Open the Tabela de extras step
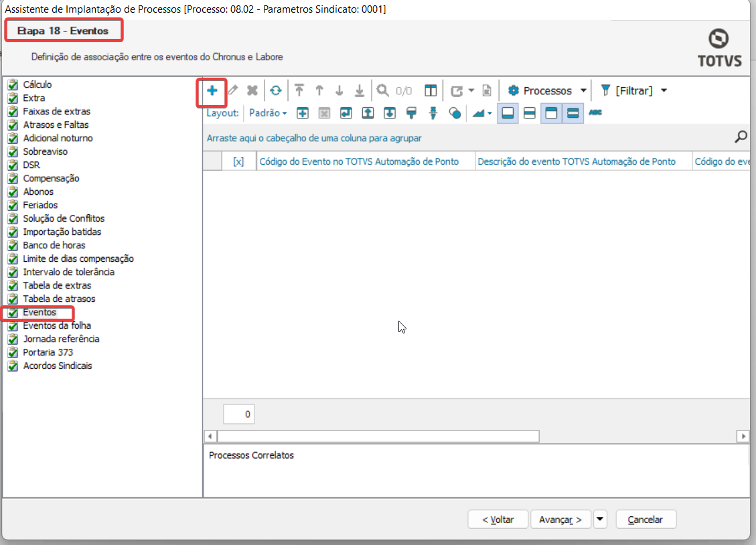The image size is (756, 545). (x=57, y=285)
